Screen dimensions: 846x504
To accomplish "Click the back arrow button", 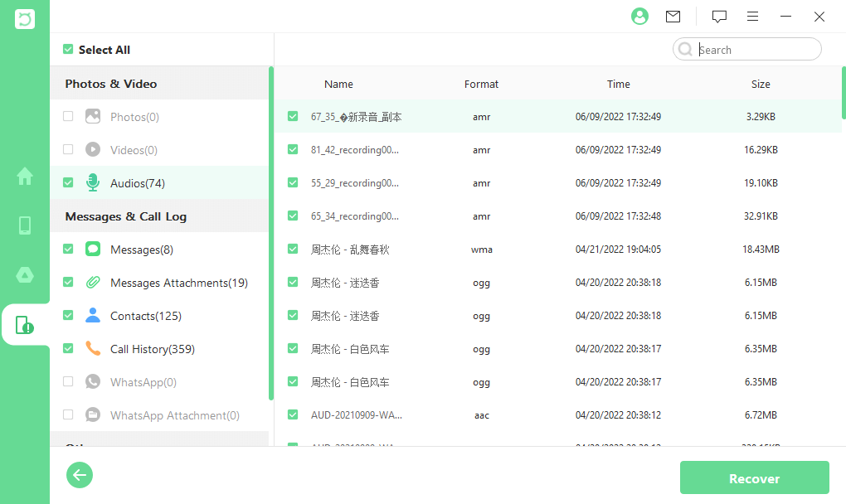I will click(x=80, y=475).
